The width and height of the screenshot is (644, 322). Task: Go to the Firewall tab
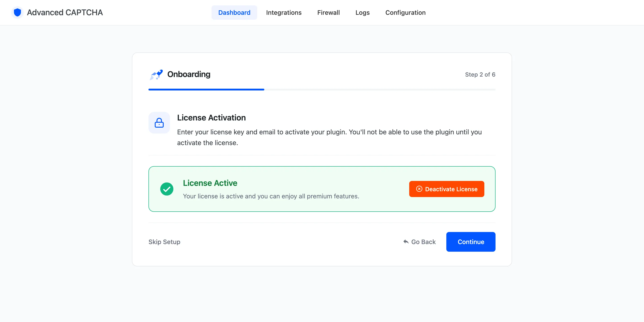pyautogui.click(x=328, y=13)
